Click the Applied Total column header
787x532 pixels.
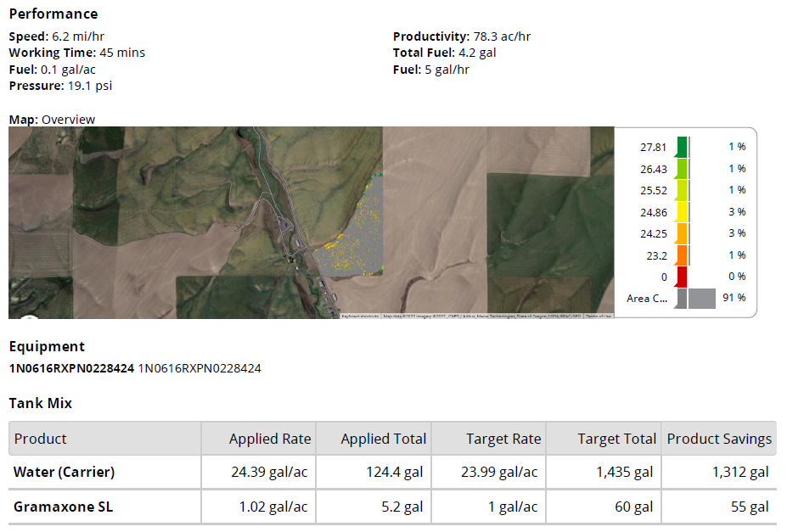[x=374, y=439]
